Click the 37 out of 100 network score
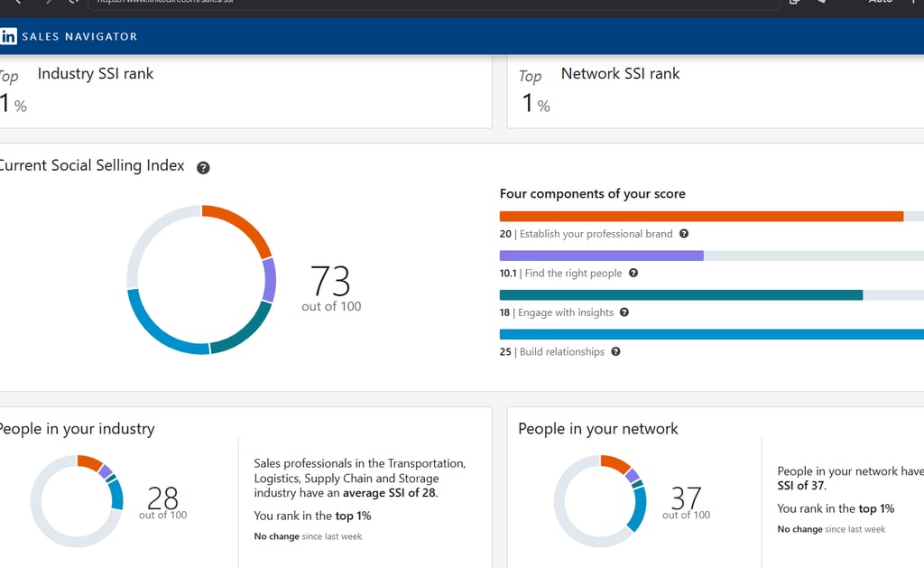 (x=686, y=503)
